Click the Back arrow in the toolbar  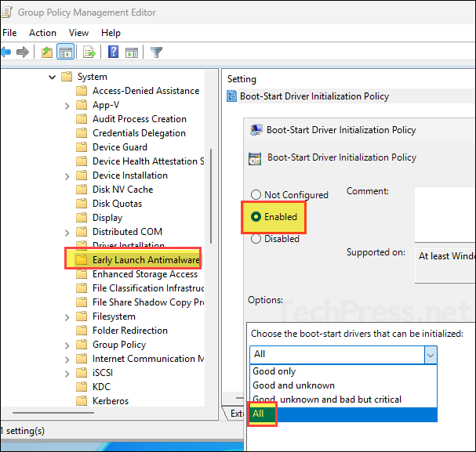click(x=6, y=52)
